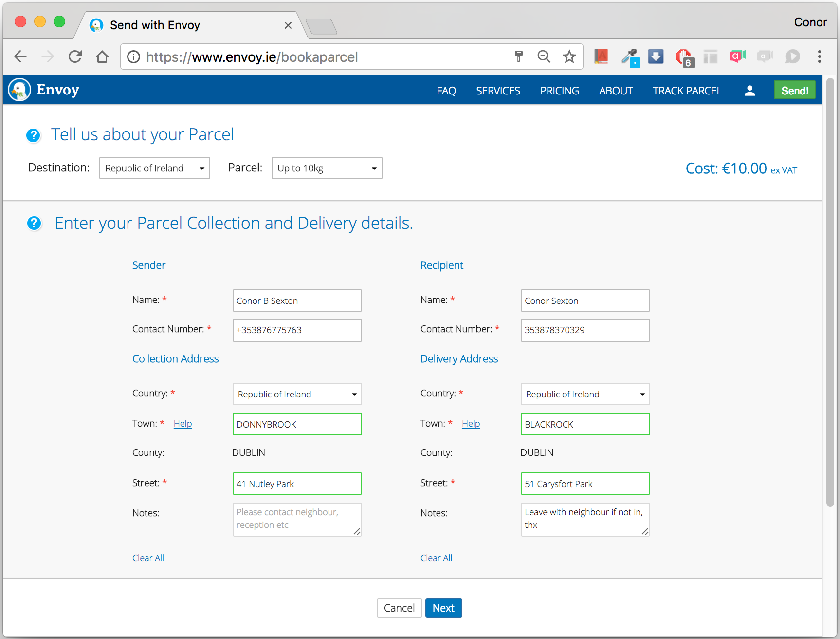Open the blue download arrow extension
This screenshot has height=639, width=840.
point(656,56)
